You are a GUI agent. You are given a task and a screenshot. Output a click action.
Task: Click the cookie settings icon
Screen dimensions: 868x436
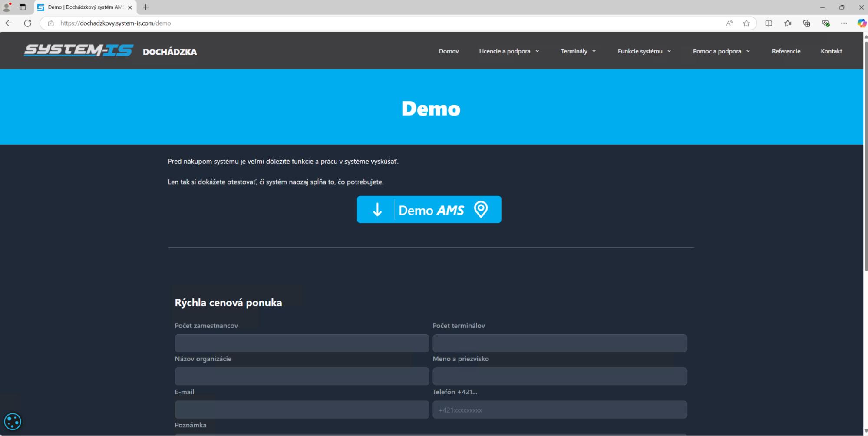(12, 421)
